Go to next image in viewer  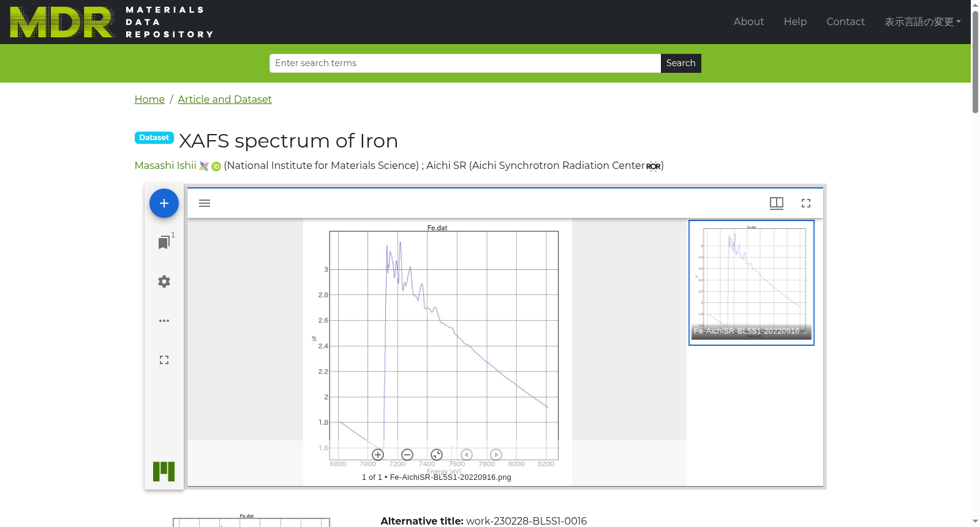(496, 455)
